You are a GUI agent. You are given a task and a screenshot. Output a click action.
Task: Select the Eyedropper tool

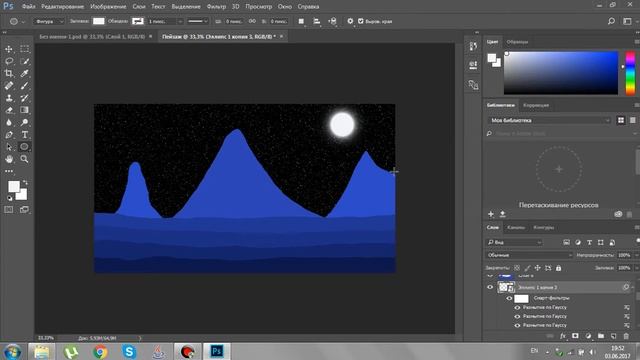pyautogui.click(x=24, y=73)
